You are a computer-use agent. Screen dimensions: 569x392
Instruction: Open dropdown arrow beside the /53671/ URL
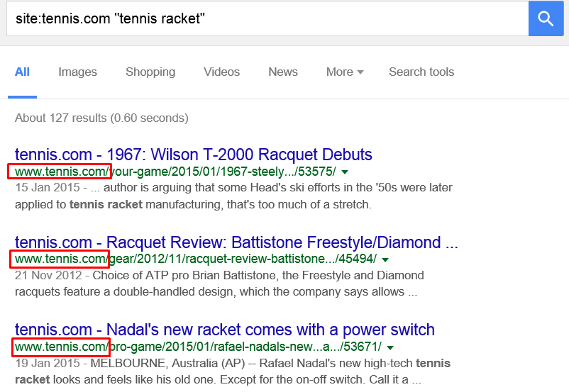tap(390, 347)
